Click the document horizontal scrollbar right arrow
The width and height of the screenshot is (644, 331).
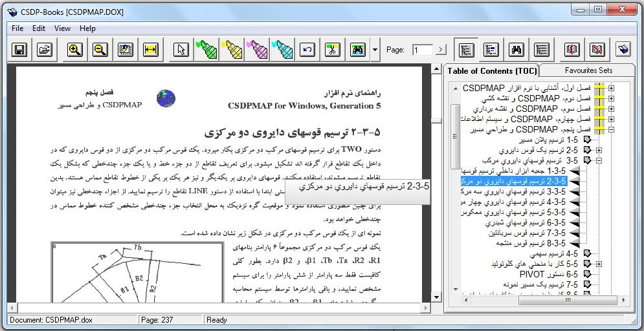[x=426, y=307]
